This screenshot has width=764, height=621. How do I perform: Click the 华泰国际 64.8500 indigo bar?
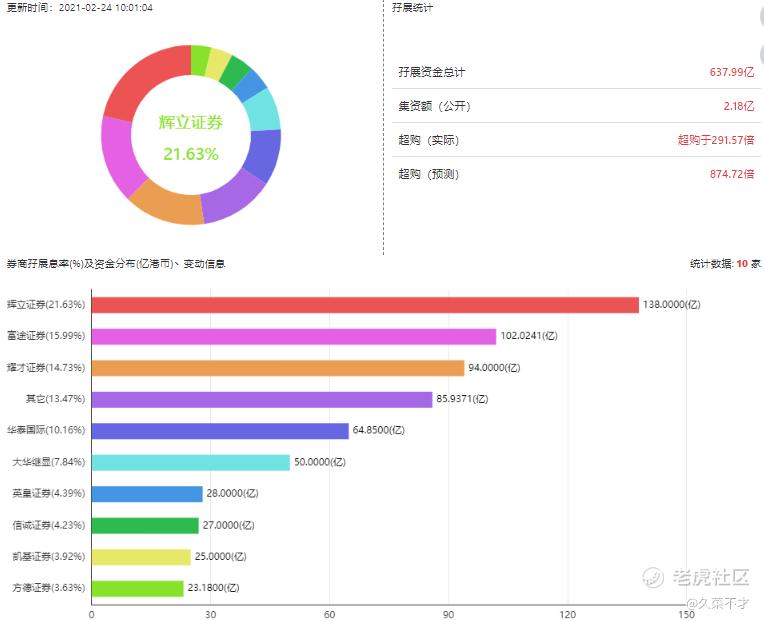tap(220, 431)
